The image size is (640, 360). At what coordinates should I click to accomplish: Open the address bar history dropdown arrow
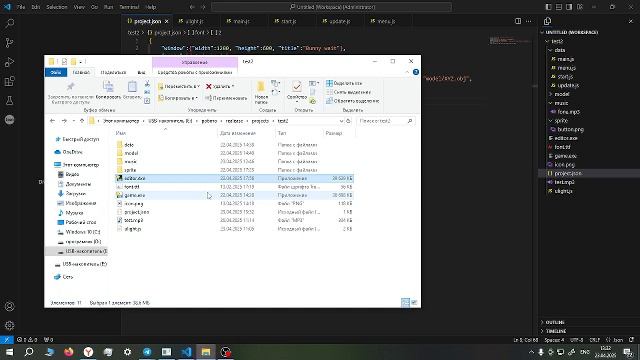click(x=341, y=121)
